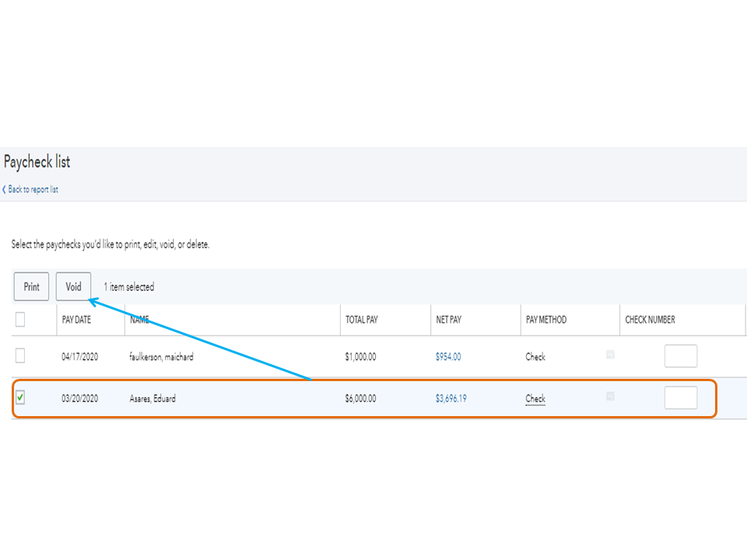The image size is (747, 560).
Task: Open the $954.00 net pay link
Action: (x=448, y=357)
